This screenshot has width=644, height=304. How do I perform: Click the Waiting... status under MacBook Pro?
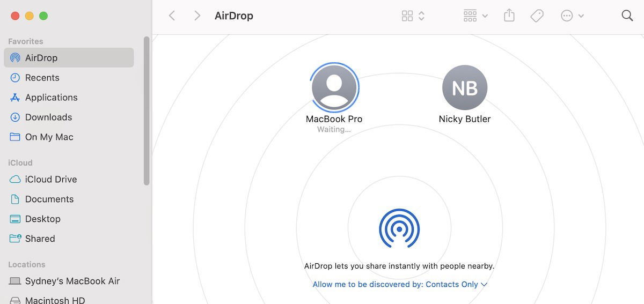334,130
